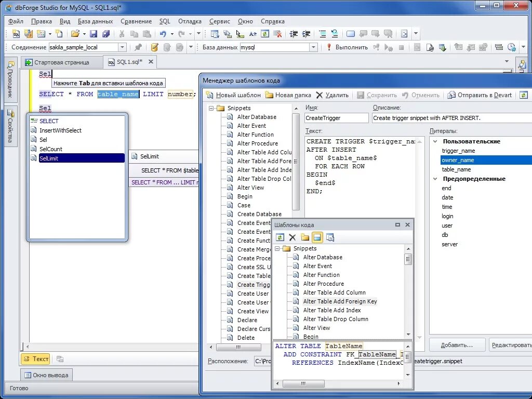Screen dimensions: 532x399
Task: Click the New SQL document toolbar icon
Action: tap(16, 34)
